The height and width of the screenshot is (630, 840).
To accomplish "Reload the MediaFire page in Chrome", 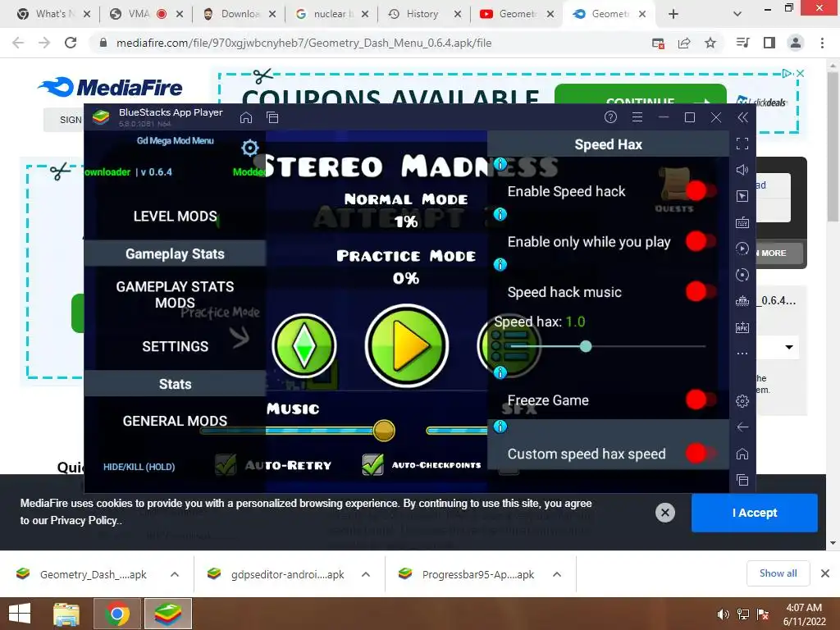I will pos(71,43).
